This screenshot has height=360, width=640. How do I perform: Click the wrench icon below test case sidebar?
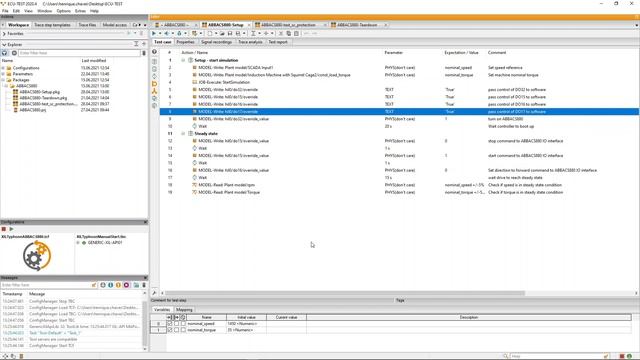coord(154,293)
